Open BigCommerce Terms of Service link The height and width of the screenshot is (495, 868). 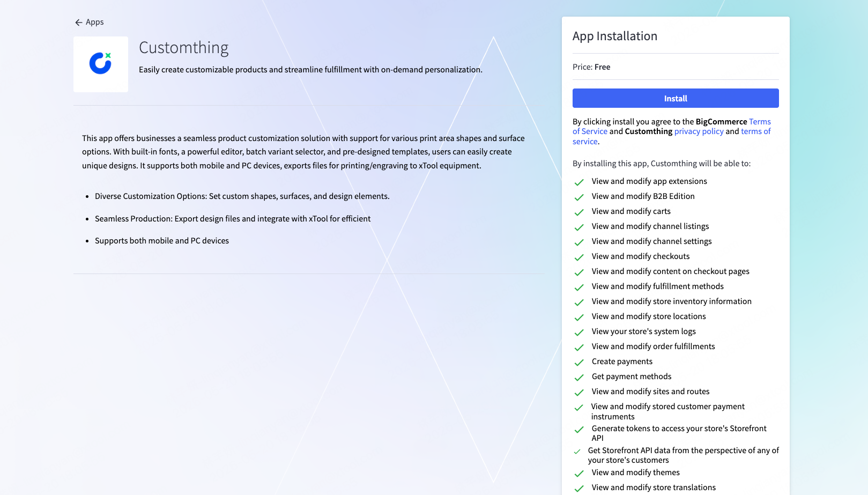click(672, 127)
